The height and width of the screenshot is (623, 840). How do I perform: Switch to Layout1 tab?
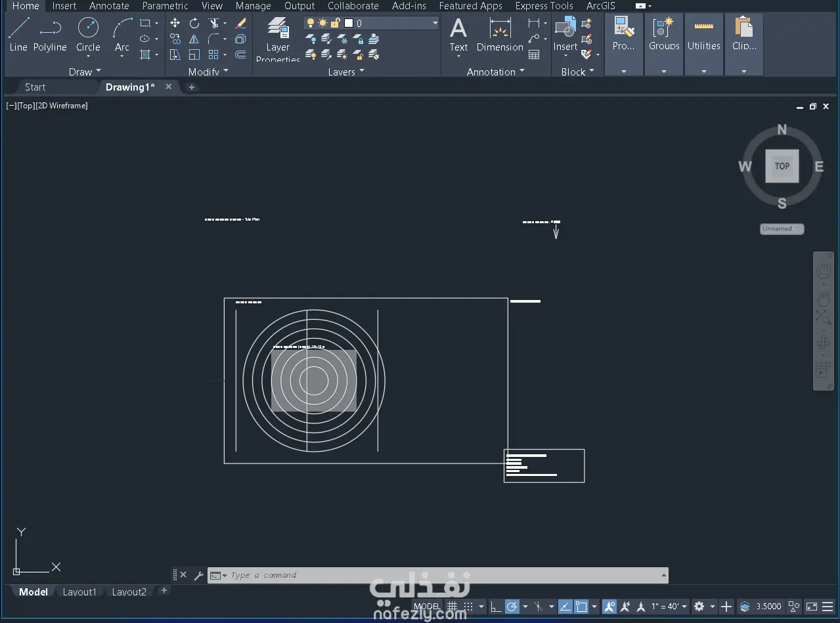click(x=79, y=591)
